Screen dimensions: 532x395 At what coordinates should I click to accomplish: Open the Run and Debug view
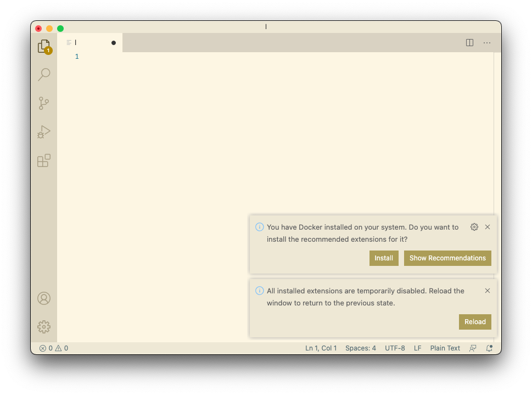pos(44,131)
